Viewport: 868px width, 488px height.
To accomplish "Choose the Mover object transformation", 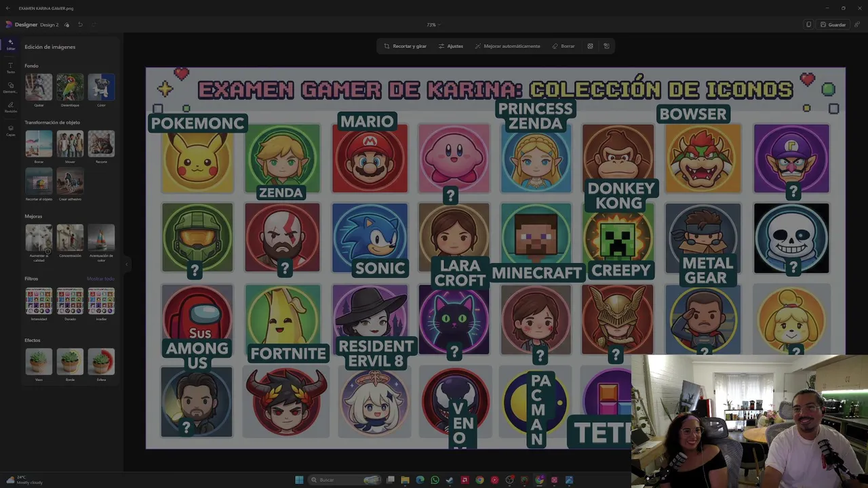I will point(70,144).
